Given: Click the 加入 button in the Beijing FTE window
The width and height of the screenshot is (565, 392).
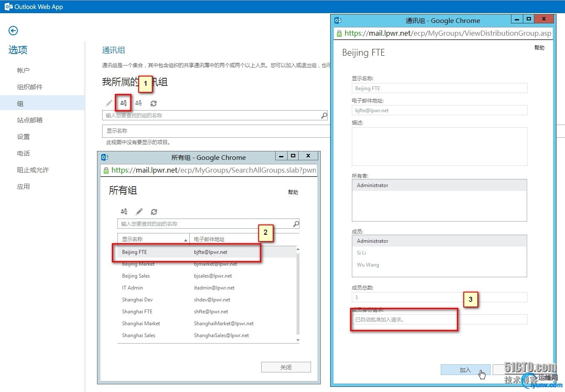Looking at the screenshot, I should click(465, 370).
